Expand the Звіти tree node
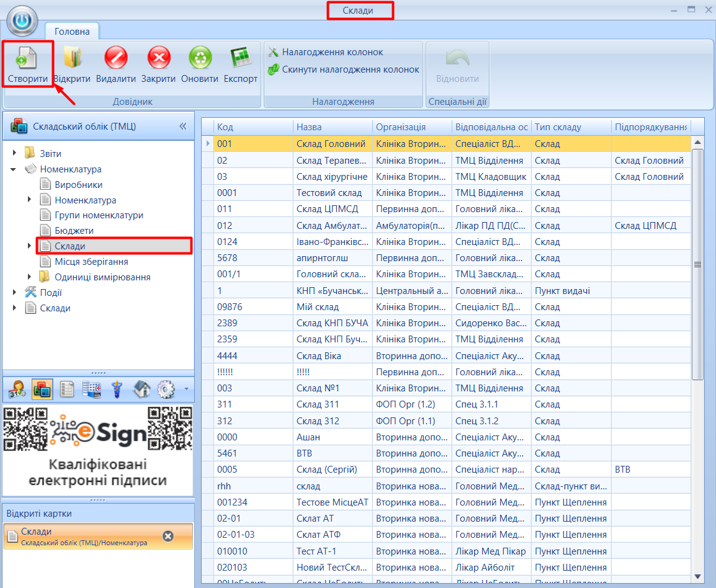716x588 pixels. [x=15, y=153]
